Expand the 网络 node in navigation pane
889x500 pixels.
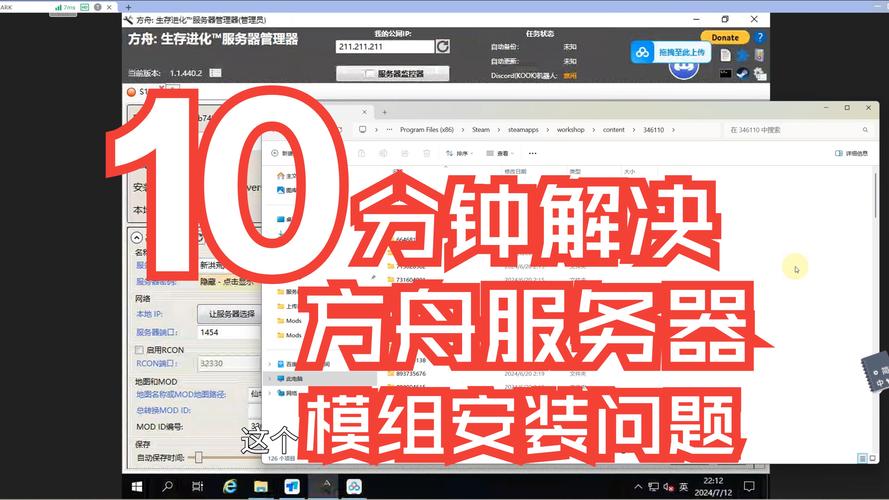point(270,393)
